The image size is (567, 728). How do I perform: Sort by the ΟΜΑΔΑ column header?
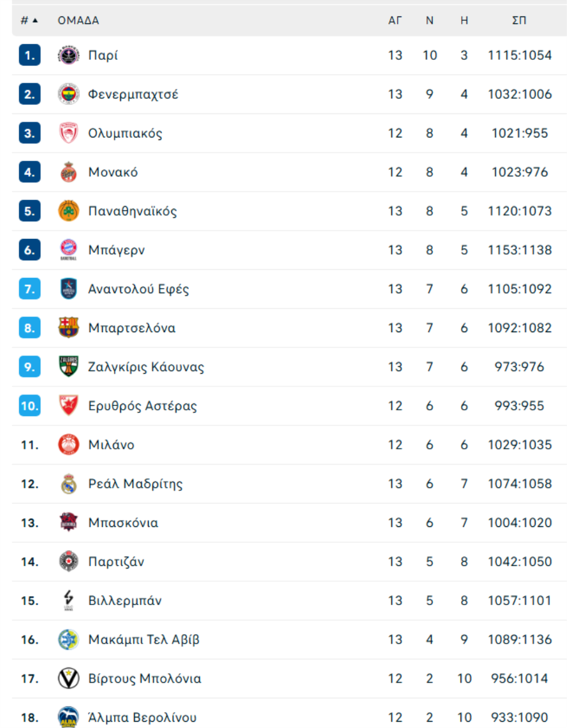click(x=78, y=20)
